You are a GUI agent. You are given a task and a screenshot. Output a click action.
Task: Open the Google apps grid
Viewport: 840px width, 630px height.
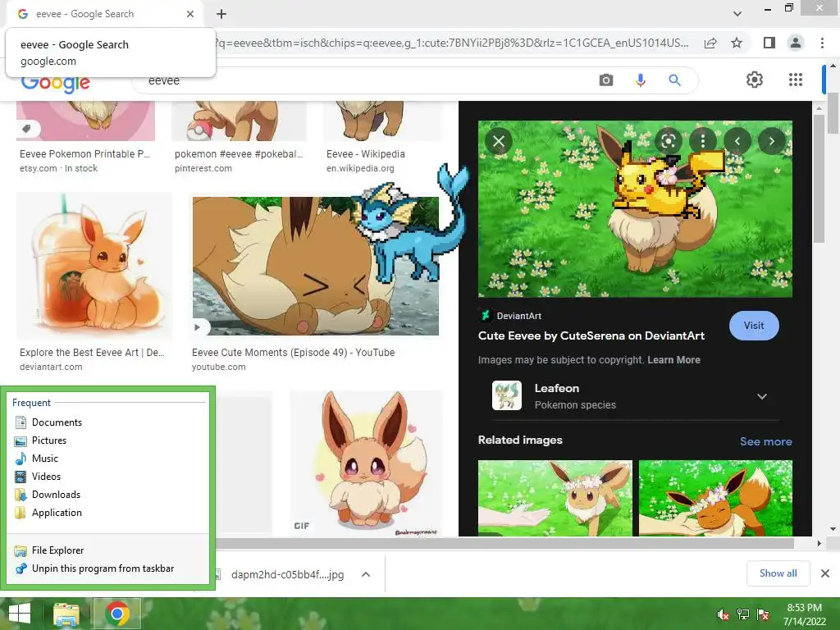click(x=796, y=80)
